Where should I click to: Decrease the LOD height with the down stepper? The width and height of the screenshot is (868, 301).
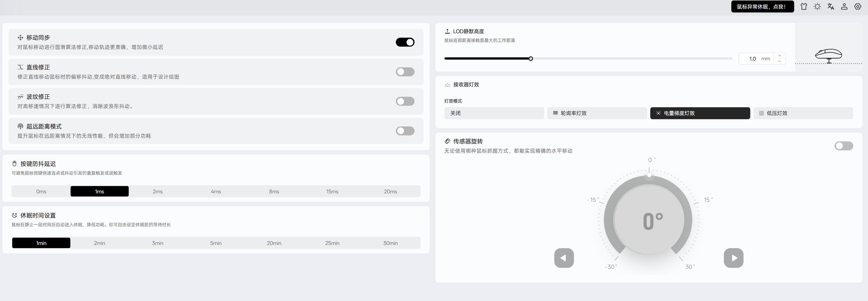780,61
